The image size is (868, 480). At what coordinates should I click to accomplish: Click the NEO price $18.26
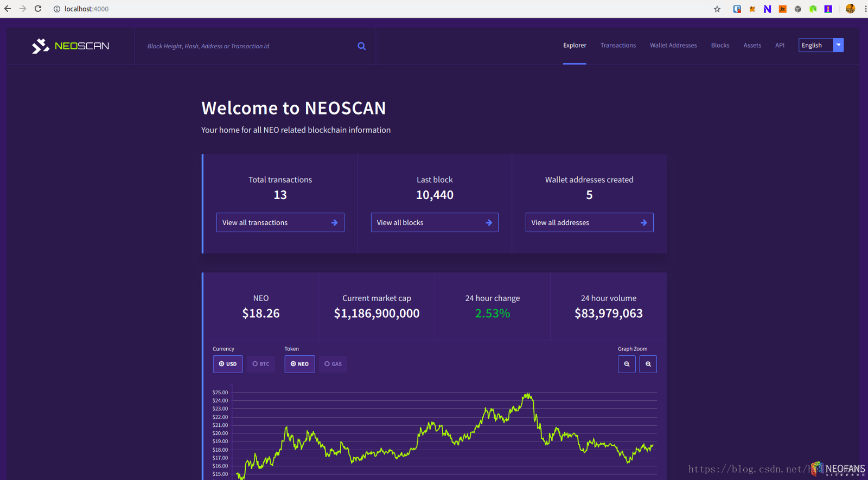[261, 313]
